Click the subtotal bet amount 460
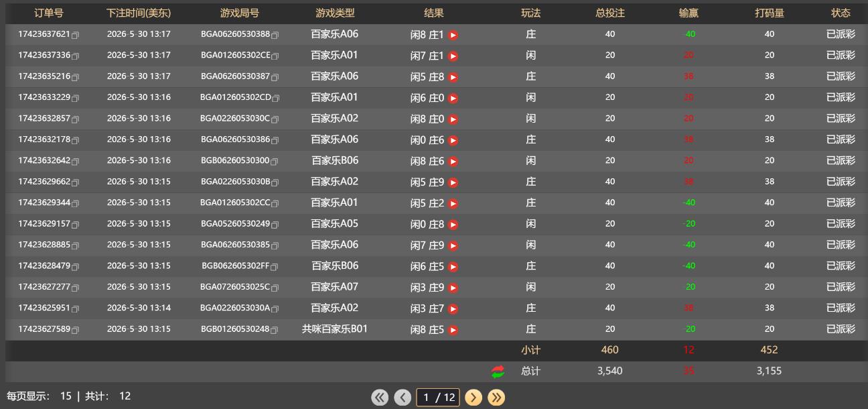This screenshot has width=868, height=409. pos(610,349)
